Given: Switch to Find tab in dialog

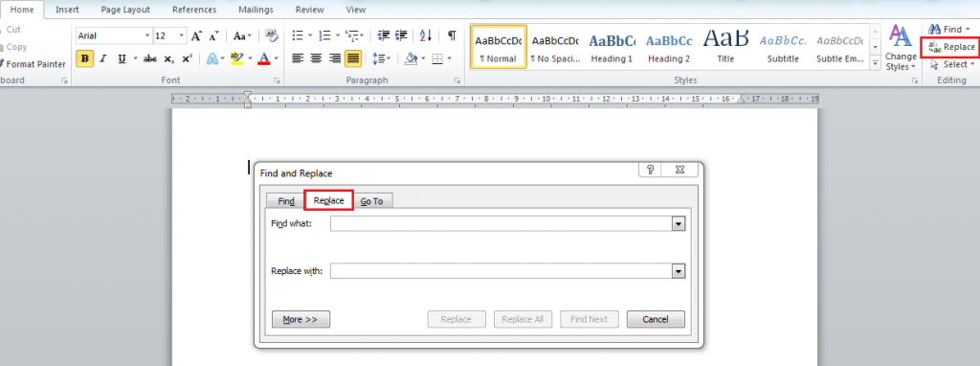Looking at the screenshot, I should click(x=285, y=201).
